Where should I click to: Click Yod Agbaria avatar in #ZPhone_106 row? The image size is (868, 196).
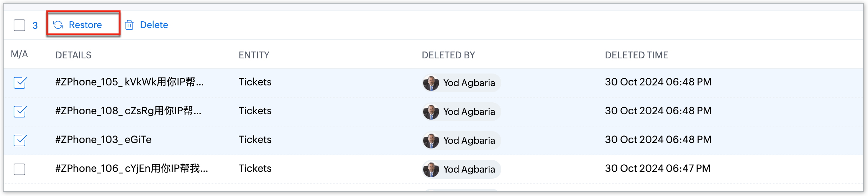point(431,169)
